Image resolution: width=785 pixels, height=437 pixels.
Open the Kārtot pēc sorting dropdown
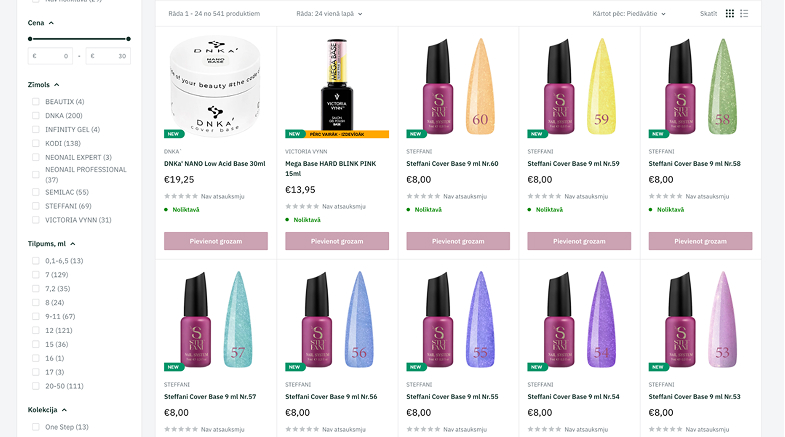point(628,14)
